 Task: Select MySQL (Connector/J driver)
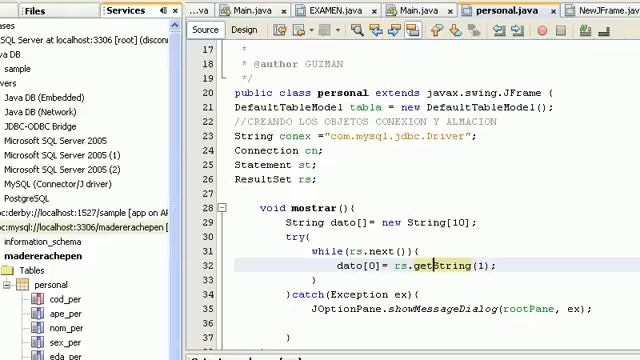click(x=58, y=184)
